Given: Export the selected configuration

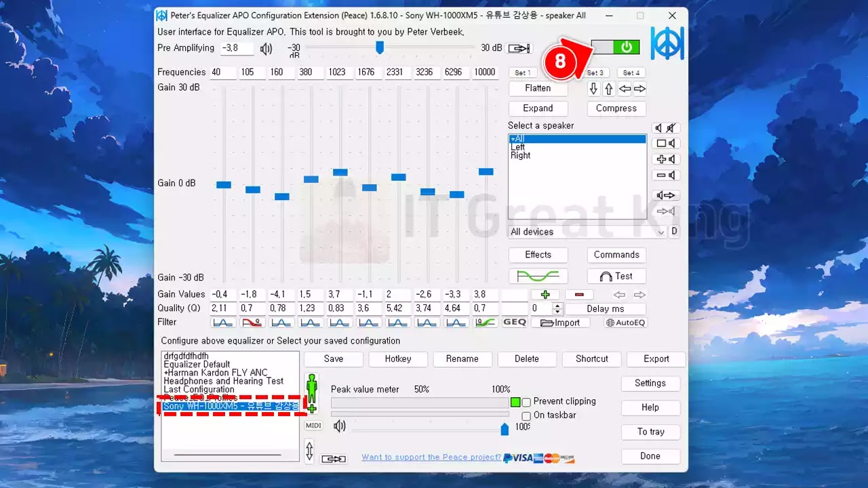Looking at the screenshot, I should tap(656, 359).
